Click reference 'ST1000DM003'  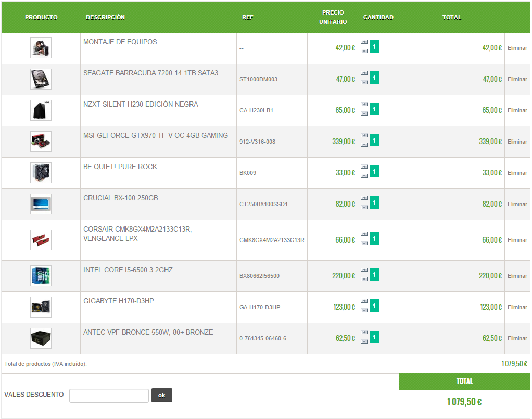click(258, 80)
